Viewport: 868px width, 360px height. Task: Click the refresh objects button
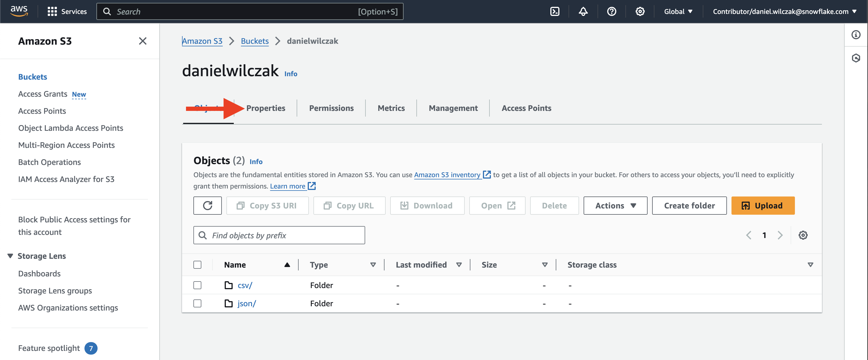pos(208,205)
